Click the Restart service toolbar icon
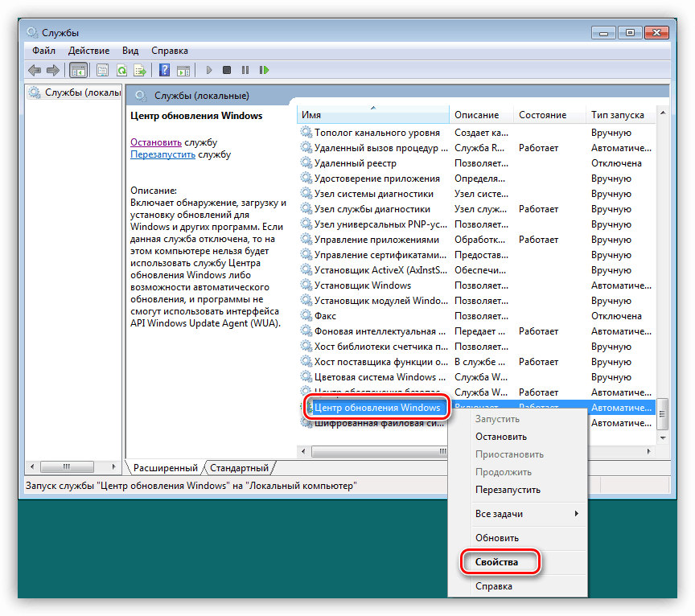Viewport: 695px width, 616px height. 264,70
